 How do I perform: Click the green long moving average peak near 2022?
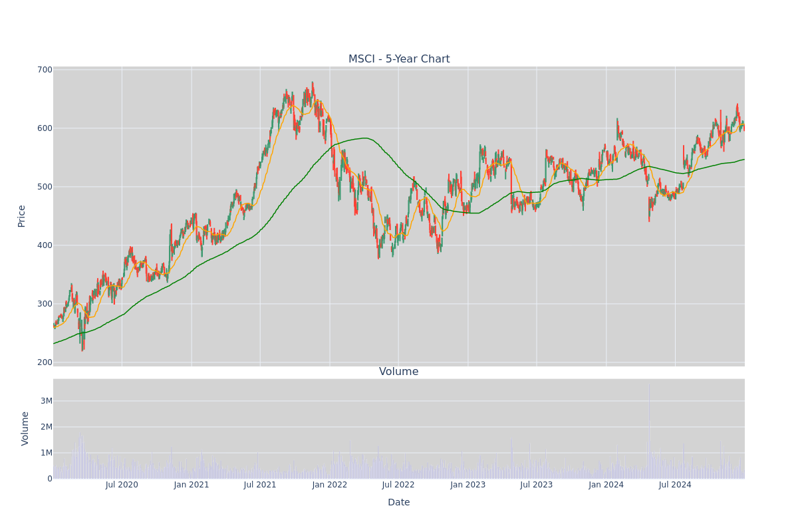click(365, 138)
